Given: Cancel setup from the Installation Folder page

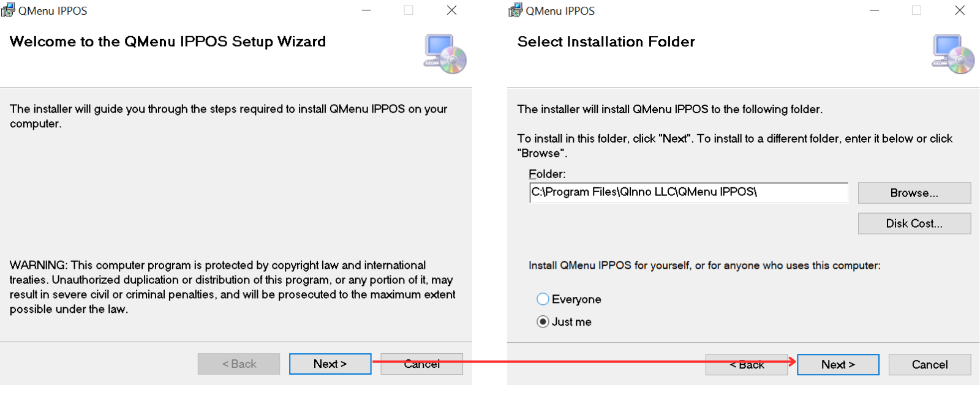Looking at the screenshot, I should [x=929, y=365].
